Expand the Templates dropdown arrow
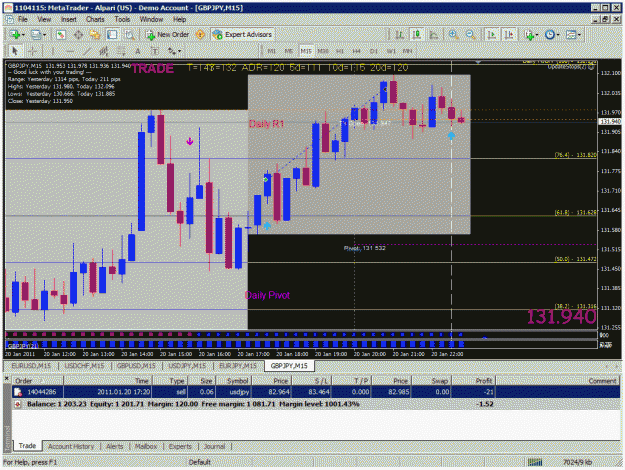The width and height of the screenshot is (625, 470). pos(579,35)
